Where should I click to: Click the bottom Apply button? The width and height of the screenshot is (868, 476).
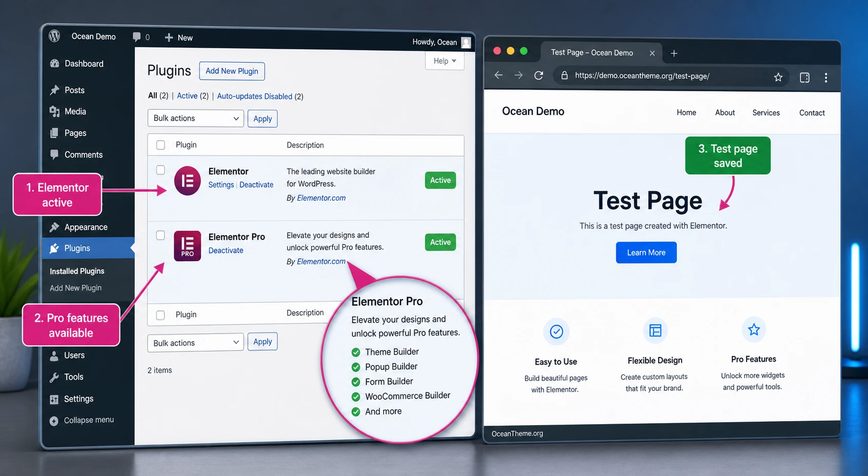(263, 342)
